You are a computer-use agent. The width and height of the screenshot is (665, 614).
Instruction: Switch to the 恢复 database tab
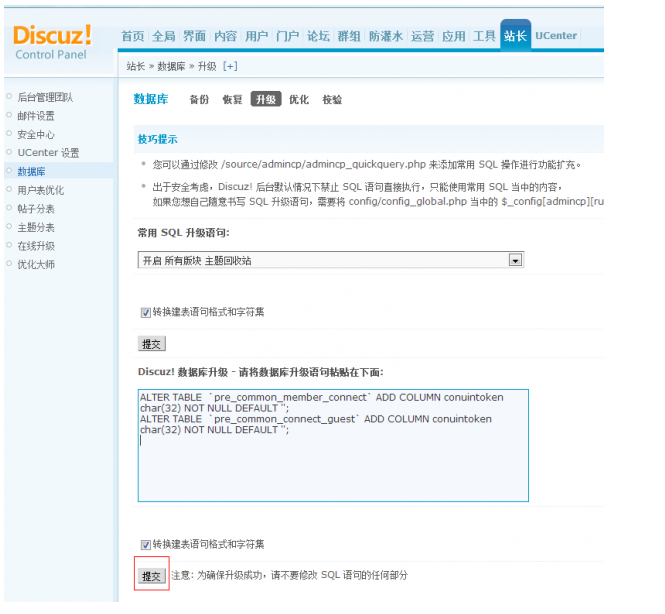[x=232, y=100]
